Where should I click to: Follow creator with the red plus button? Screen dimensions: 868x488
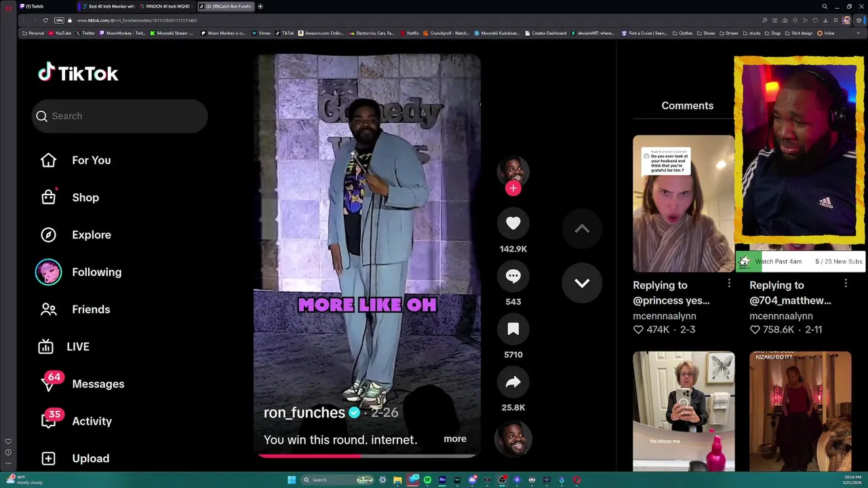pos(513,188)
